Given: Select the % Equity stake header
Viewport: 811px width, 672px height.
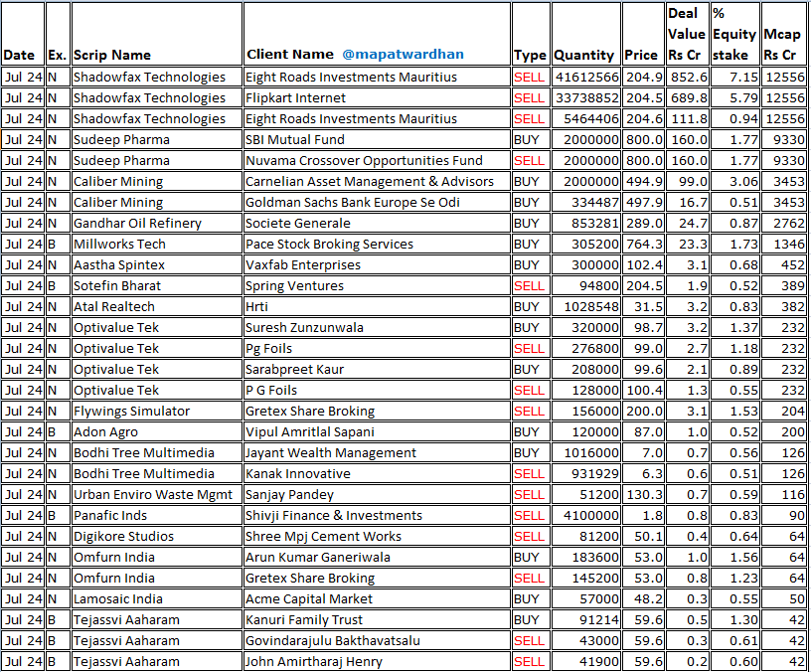Looking at the screenshot, I should coord(733,34).
